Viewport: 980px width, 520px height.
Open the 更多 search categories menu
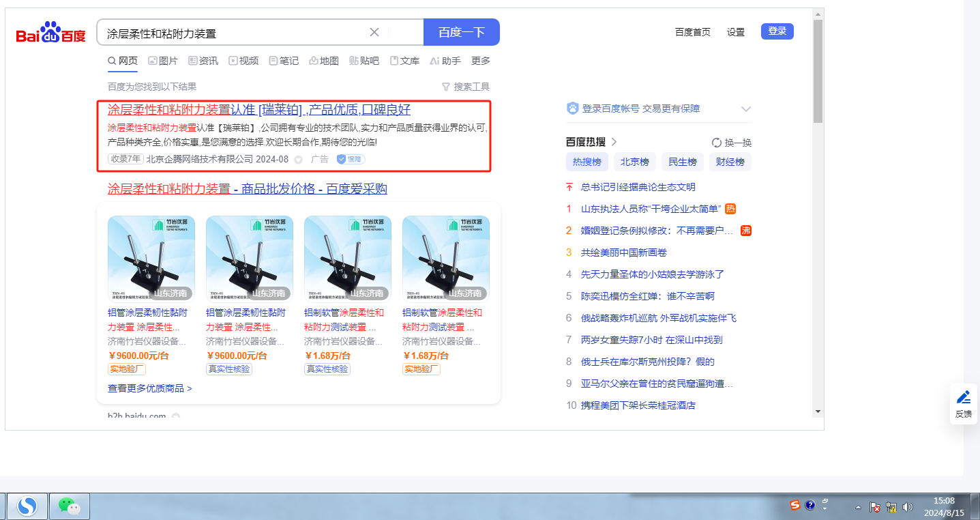[481, 61]
